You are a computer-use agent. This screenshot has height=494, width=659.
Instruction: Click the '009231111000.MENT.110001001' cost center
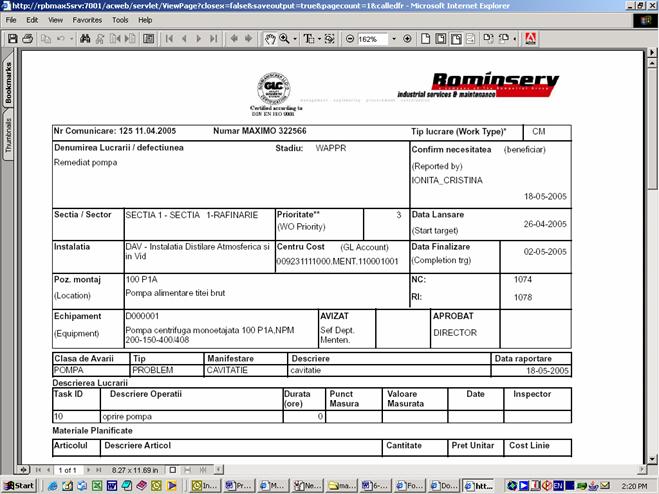[337, 262]
